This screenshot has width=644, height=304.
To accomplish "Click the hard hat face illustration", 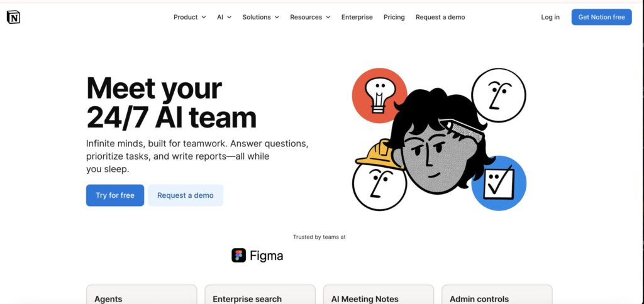I will [379, 176].
